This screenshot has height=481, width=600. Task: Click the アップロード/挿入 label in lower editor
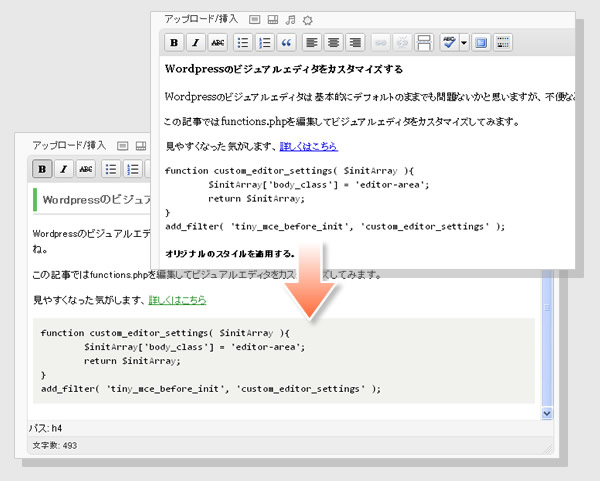point(69,145)
